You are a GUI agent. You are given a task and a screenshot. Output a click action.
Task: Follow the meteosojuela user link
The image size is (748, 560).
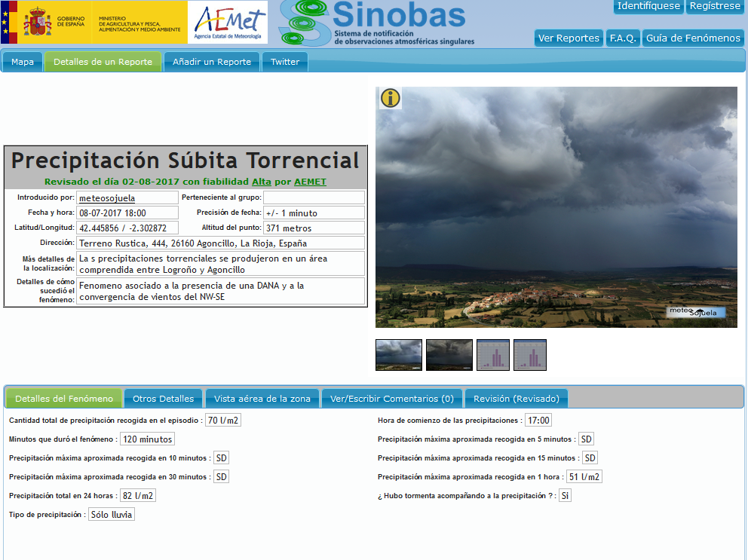107,198
